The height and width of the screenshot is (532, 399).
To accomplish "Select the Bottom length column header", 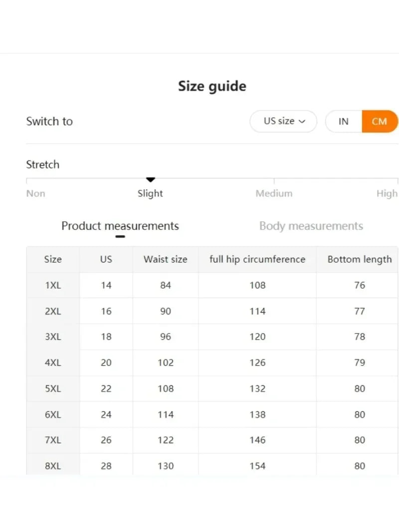I will (359, 259).
